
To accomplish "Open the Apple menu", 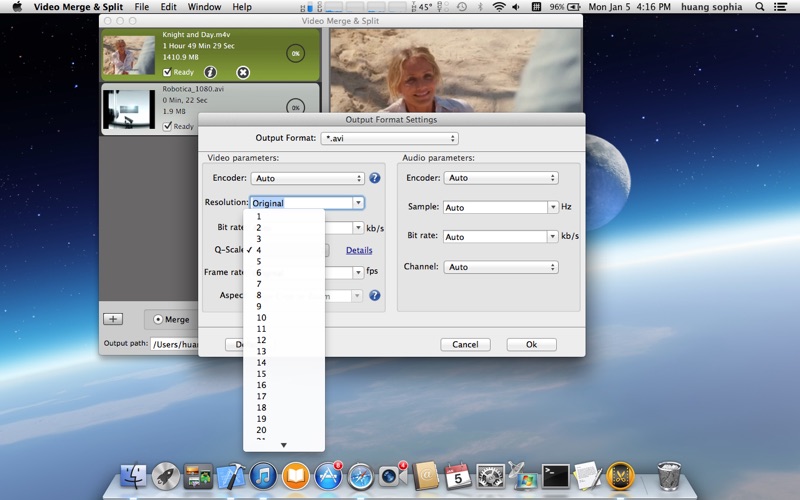I will (x=17, y=7).
